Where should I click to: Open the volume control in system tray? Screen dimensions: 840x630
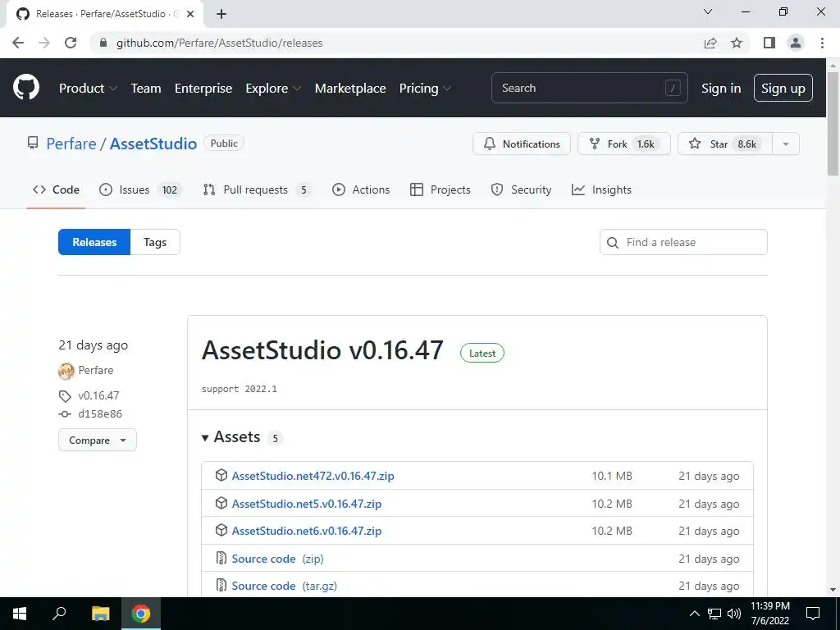pos(734,614)
